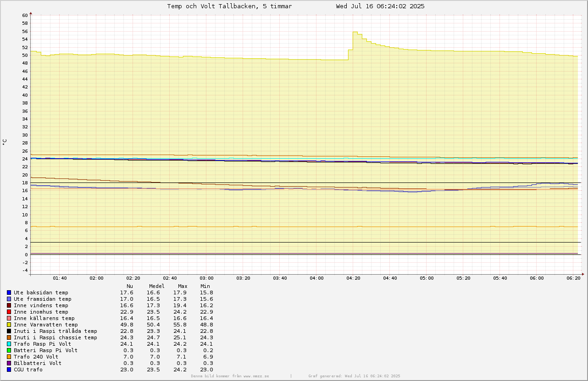Image resolution: width=588 pixels, height=381 pixels.
Task: Click the Ute framsidan temp legend swatch
Action: tap(9, 299)
